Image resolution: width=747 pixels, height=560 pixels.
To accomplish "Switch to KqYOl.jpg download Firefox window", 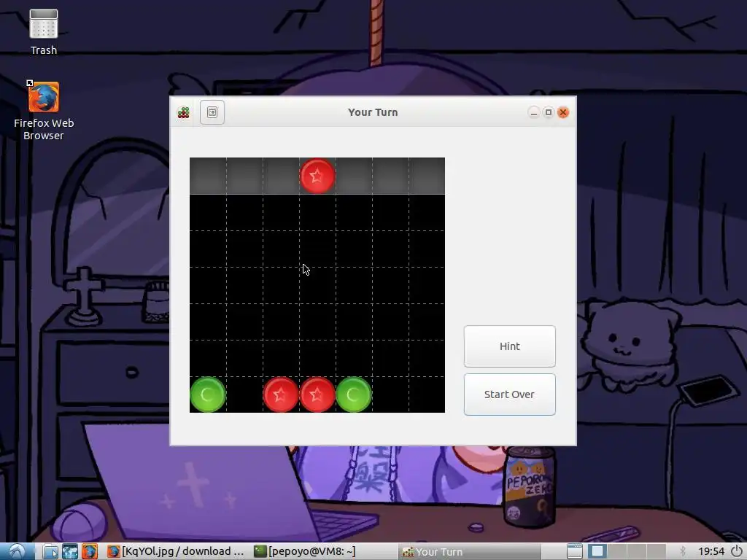I will (175, 551).
